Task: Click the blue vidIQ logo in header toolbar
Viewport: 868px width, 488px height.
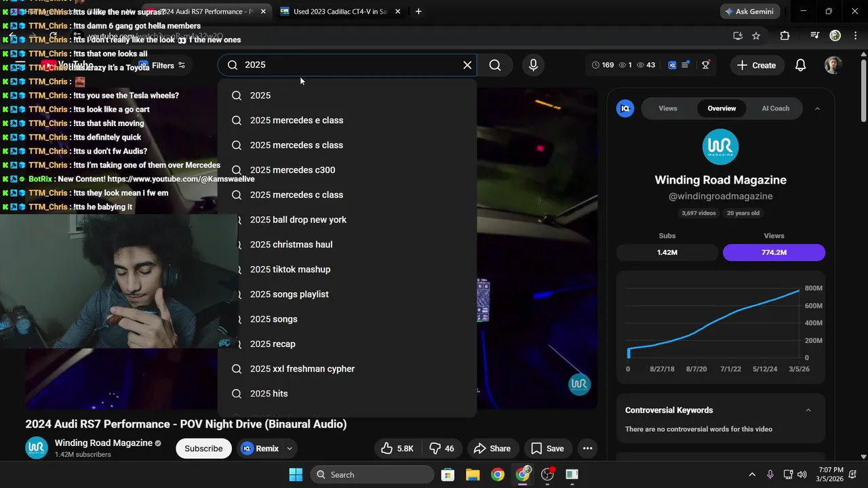Action: 672,65
